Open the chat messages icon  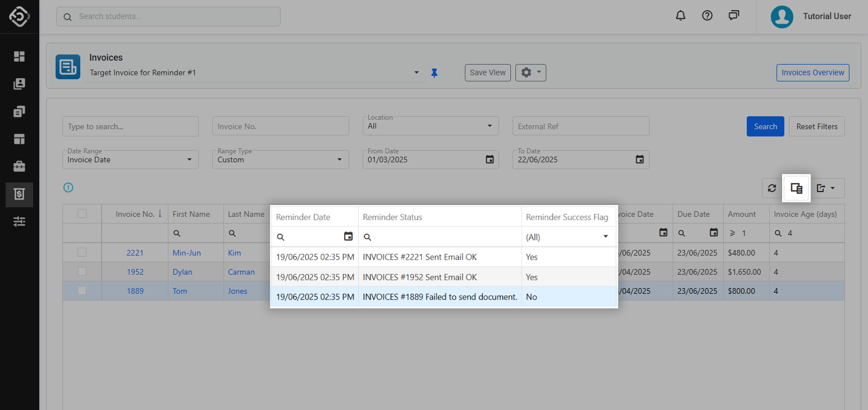click(x=734, y=16)
